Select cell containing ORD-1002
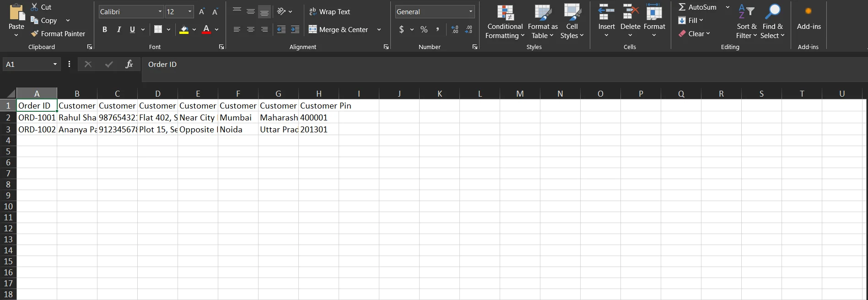The height and width of the screenshot is (300, 868). [37, 130]
